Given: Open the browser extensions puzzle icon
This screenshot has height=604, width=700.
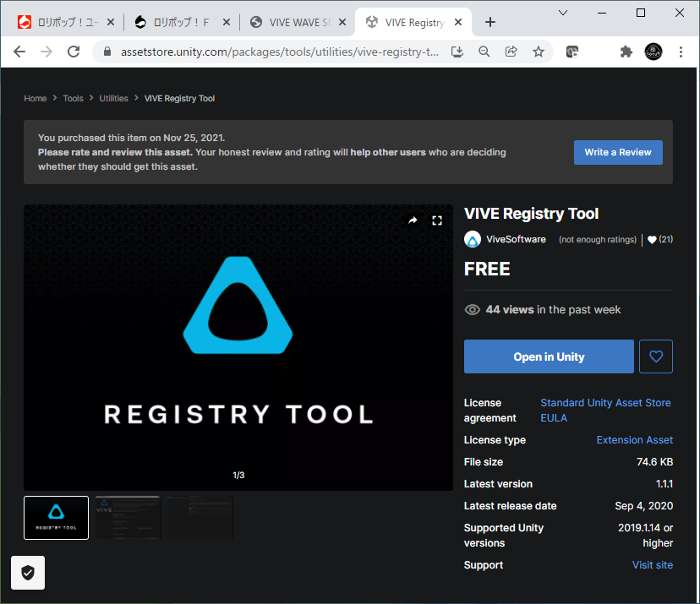Looking at the screenshot, I should click(626, 52).
